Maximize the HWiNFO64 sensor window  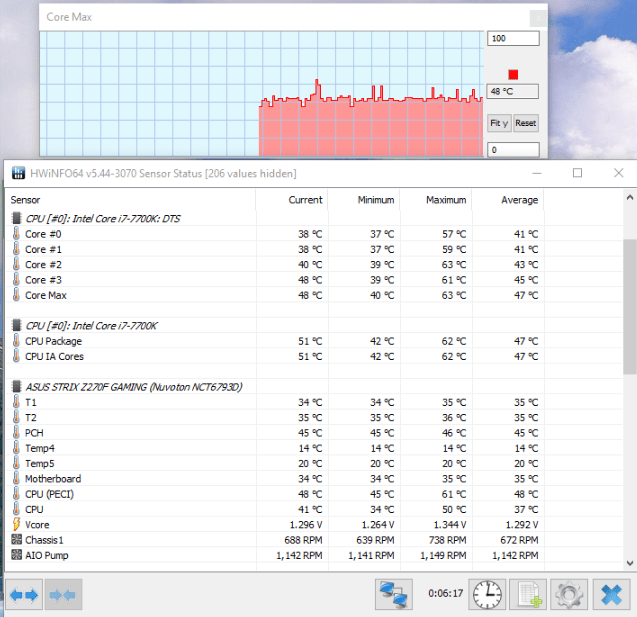pyautogui.click(x=577, y=173)
